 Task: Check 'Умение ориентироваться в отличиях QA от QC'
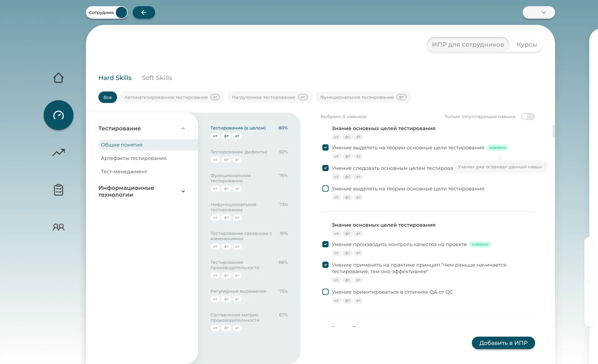pos(325,292)
